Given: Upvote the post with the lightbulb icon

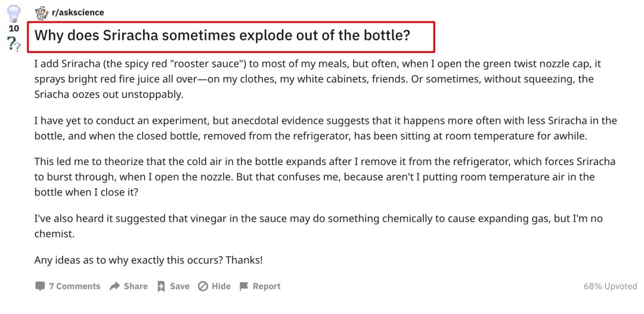Looking at the screenshot, I should coord(14,14).
